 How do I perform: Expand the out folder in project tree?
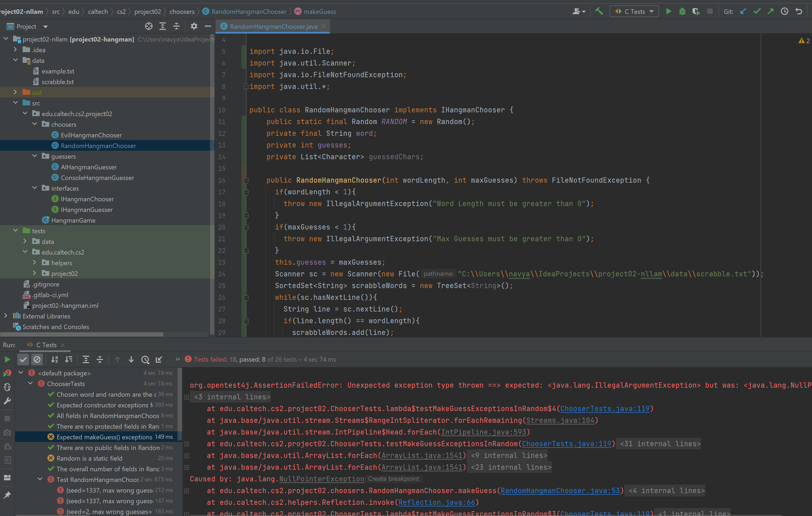tap(15, 92)
